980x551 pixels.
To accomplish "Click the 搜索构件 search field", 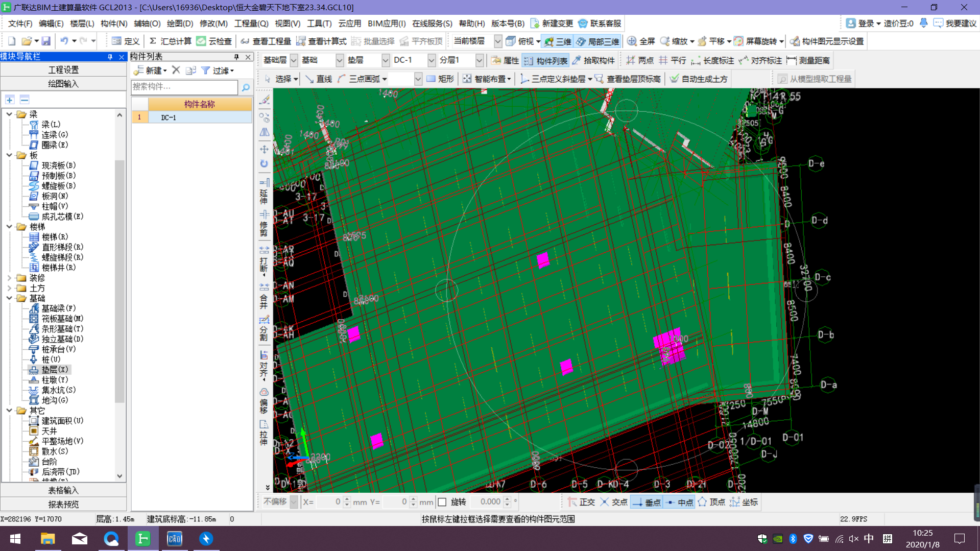I will click(x=184, y=87).
